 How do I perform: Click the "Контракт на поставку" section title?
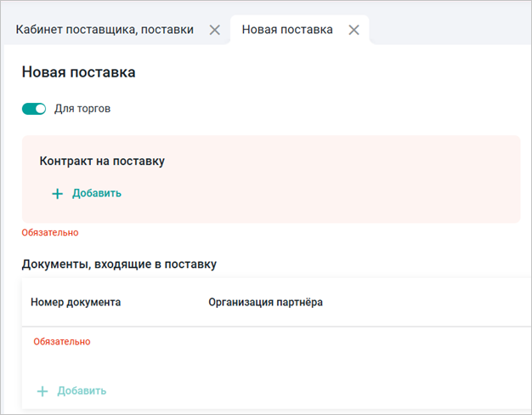[x=102, y=161]
